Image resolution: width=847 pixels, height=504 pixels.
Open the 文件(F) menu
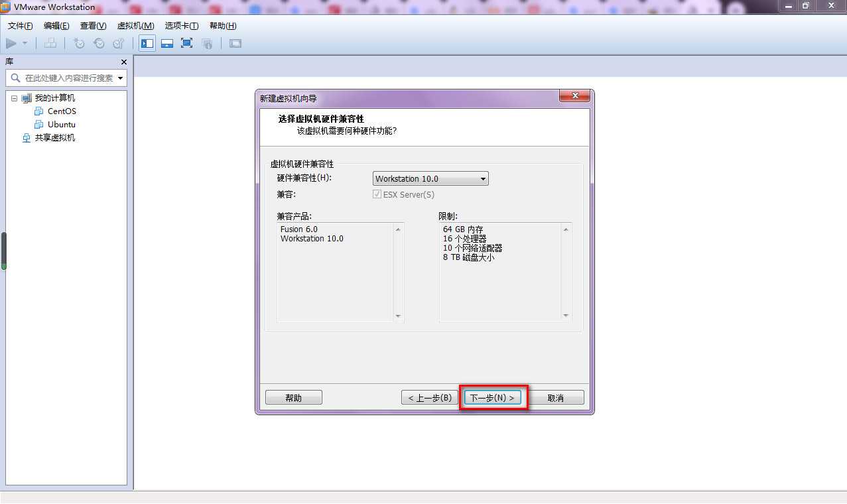(21, 26)
